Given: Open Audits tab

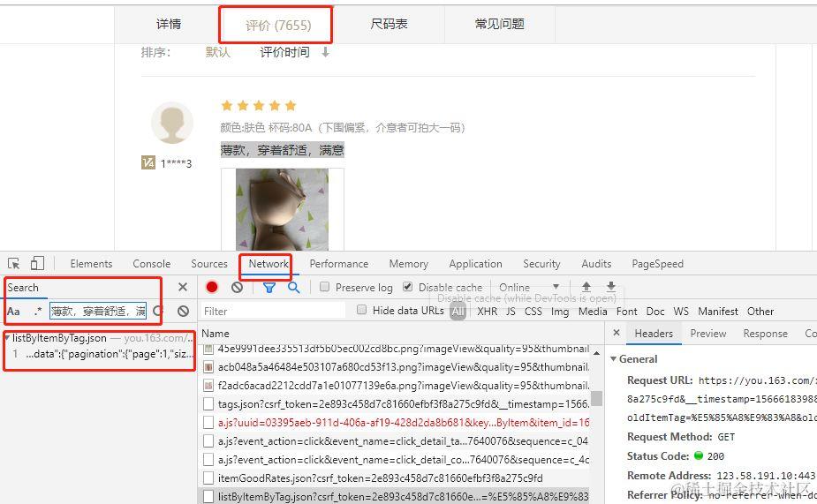Looking at the screenshot, I should coord(596,264).
